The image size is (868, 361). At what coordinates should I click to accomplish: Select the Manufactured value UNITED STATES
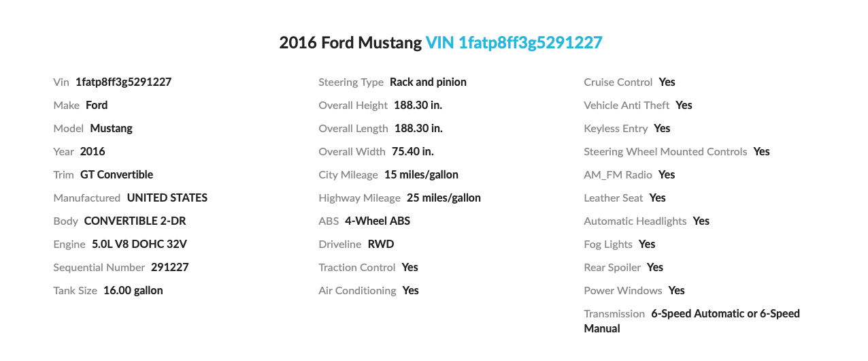167,198
